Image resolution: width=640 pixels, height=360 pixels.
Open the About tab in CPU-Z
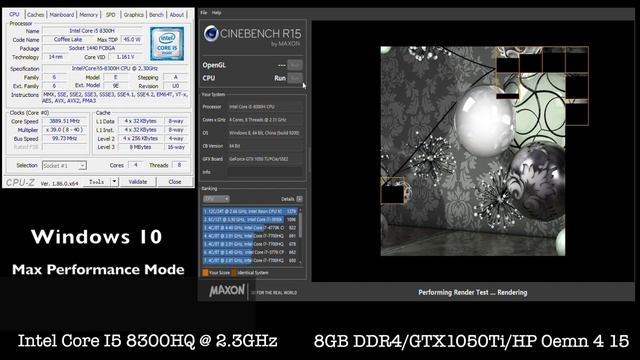pos(177,15)
